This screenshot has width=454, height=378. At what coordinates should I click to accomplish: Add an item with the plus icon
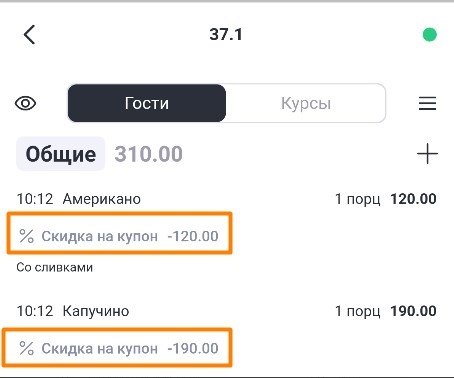pos(427,154)
